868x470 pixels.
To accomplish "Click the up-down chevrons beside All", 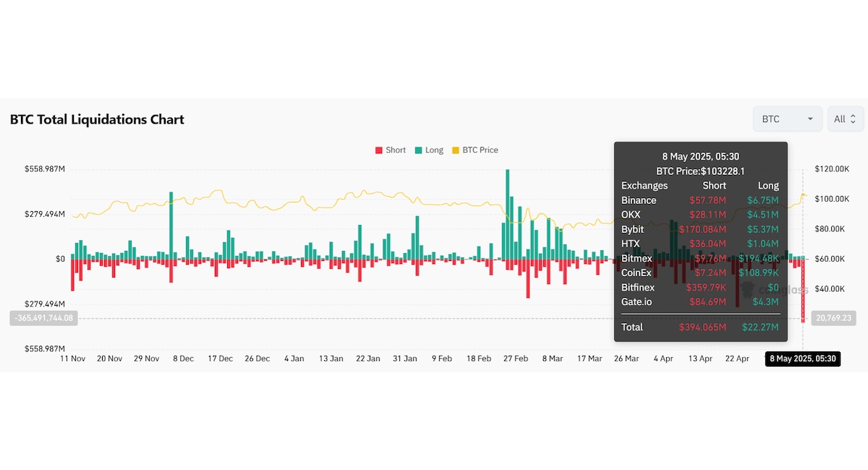I will [x=853, y=119].
